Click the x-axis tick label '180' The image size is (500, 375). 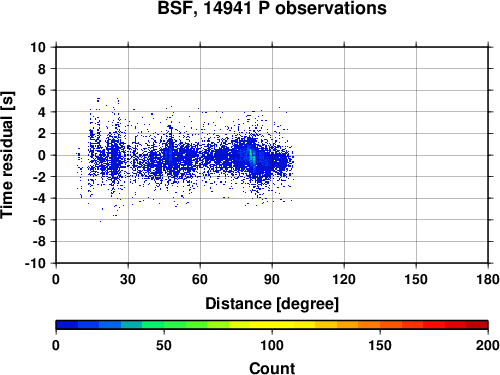pos(488,279)
